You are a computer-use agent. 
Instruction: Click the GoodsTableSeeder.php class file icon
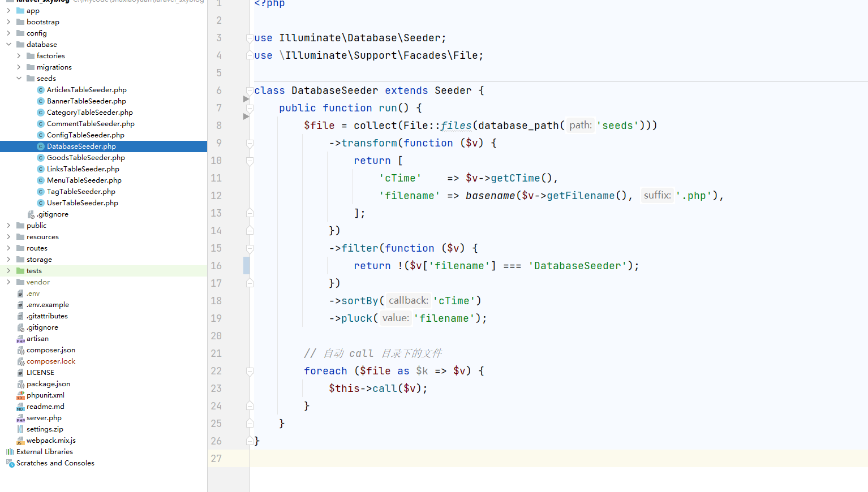pos(41,158)
